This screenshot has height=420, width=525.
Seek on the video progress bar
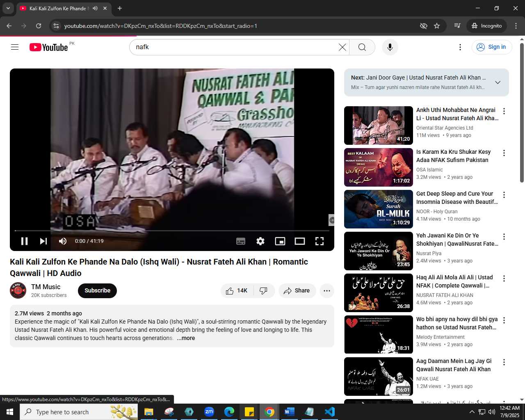pyautogui.click(x=172, y=231)
